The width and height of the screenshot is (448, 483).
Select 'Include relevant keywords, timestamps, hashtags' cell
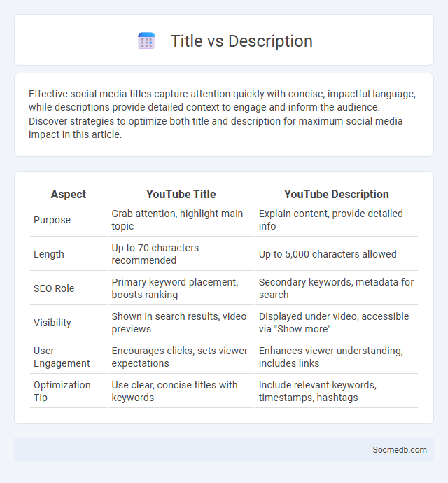point(337,391)
